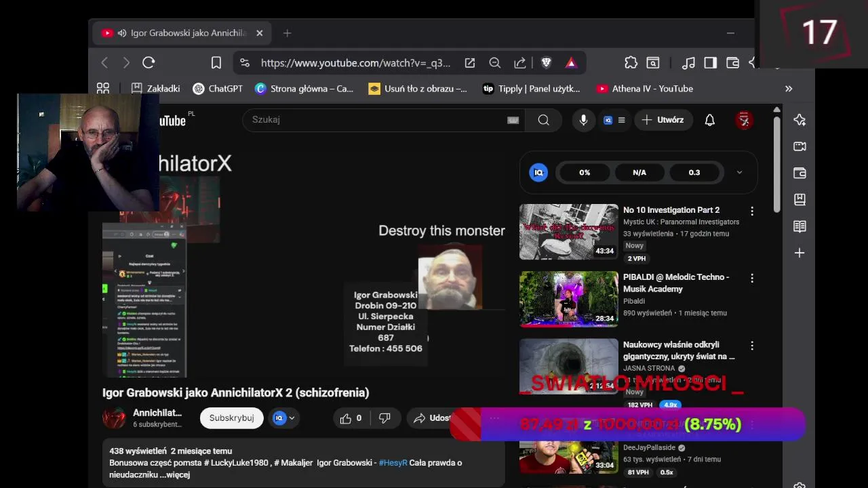This screenshot has height=488, width=868.
Task: Like the video with thumbs-up button
Action: point(351,418)
